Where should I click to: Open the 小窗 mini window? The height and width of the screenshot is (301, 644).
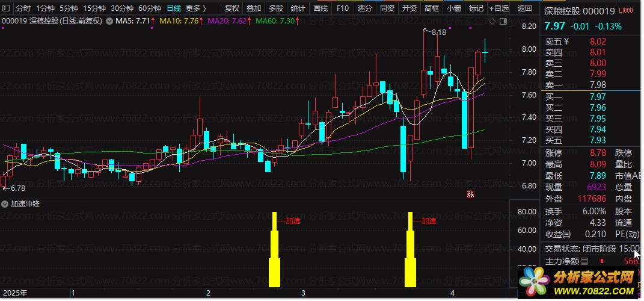point(454,8)
